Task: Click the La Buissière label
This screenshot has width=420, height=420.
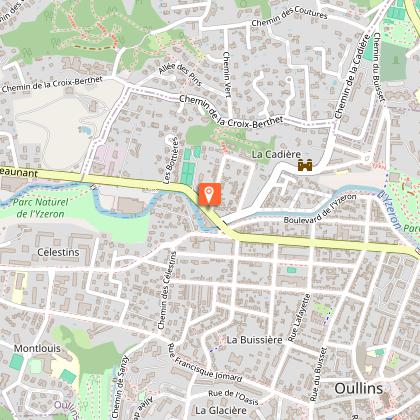Action: coord(254,340)
